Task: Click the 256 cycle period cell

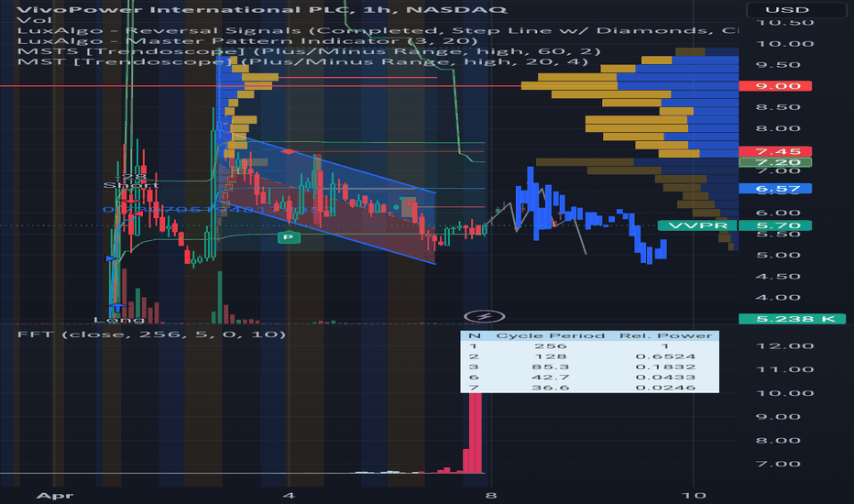Action: coord(550,346)
